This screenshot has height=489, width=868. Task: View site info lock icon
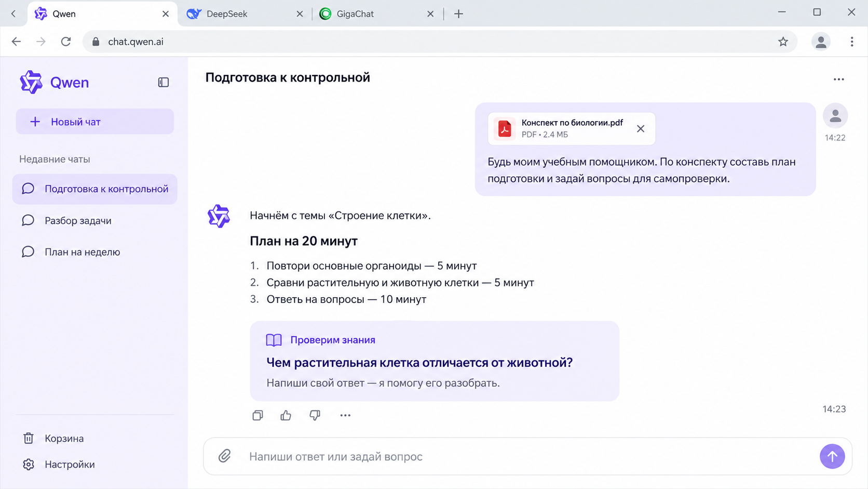[96, 42]
